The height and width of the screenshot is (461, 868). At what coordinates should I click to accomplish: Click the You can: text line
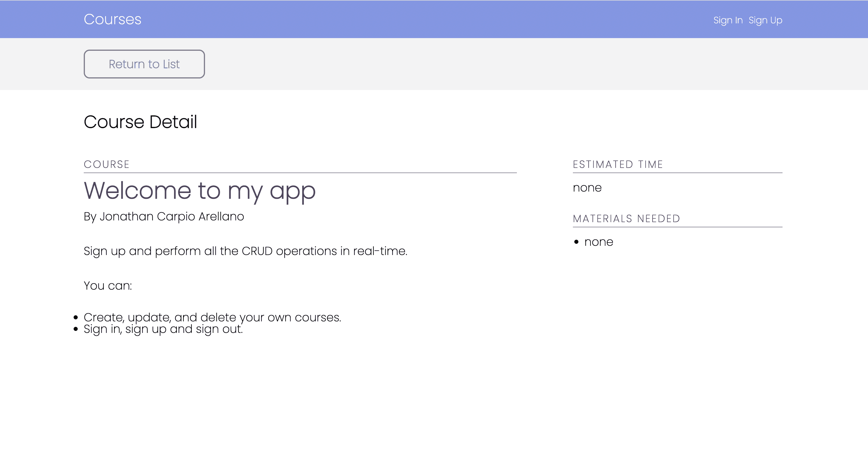coord(108,286)
